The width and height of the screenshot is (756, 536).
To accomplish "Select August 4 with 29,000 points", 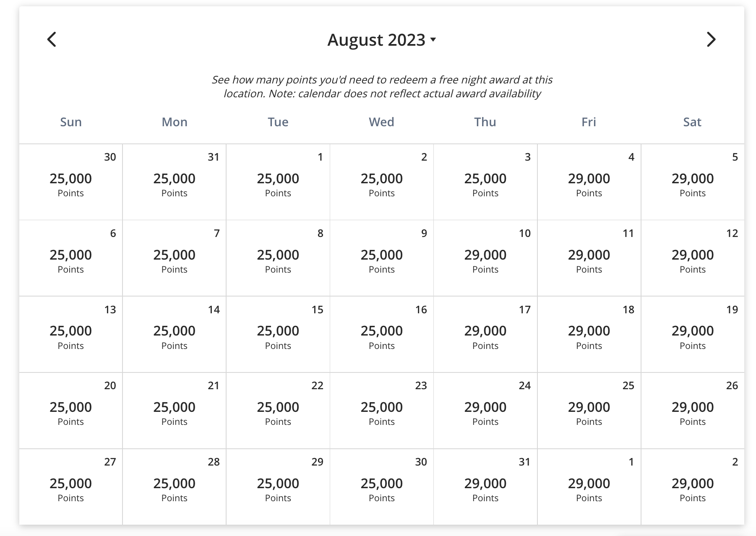I will (589, 182).
